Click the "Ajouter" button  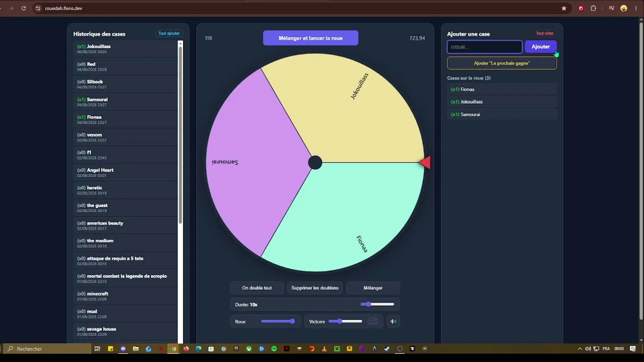541,47
